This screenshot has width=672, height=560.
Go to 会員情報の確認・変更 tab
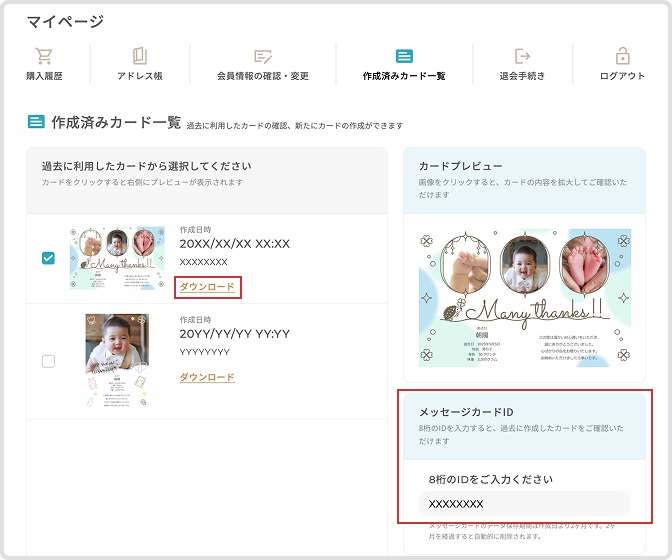tap(263, 76)
